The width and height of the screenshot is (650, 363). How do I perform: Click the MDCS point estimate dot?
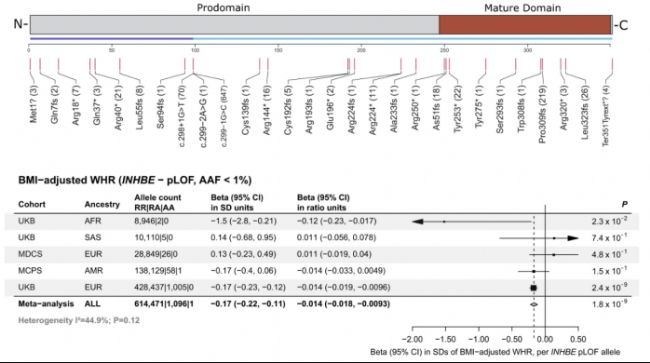pos(554,254)
